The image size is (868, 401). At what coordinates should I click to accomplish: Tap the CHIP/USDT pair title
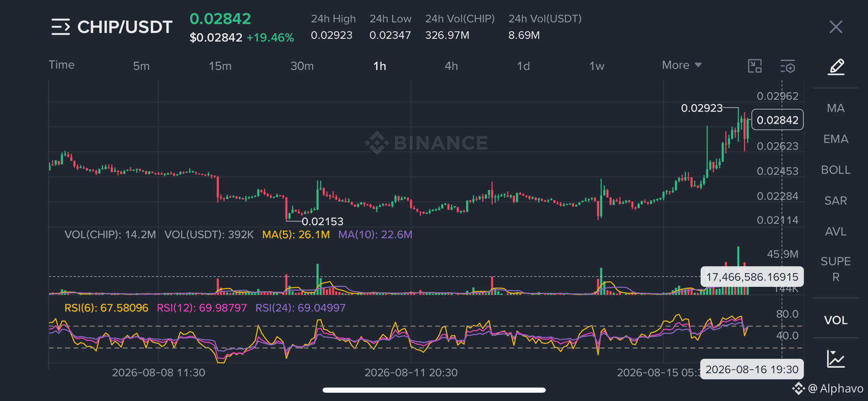pyautogui.click(x=124, y=27)
